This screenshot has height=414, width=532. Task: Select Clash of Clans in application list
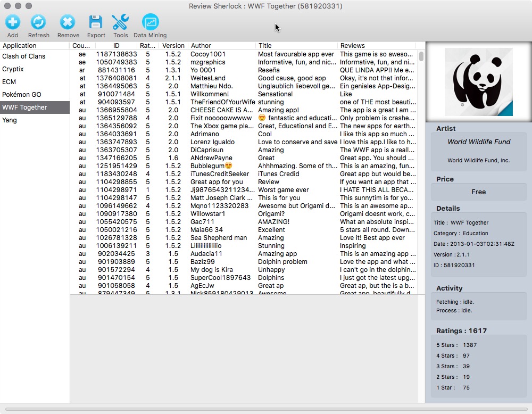(x=35, y=56)
